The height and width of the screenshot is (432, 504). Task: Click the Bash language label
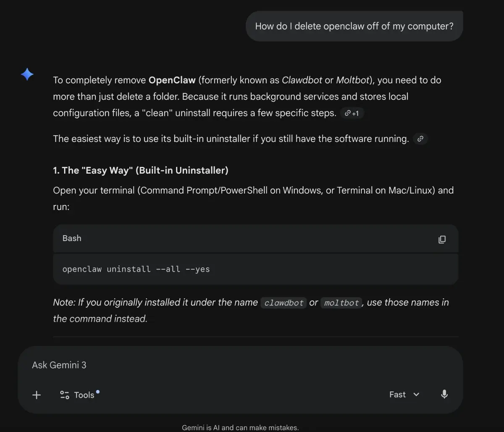tap(72, 238)
